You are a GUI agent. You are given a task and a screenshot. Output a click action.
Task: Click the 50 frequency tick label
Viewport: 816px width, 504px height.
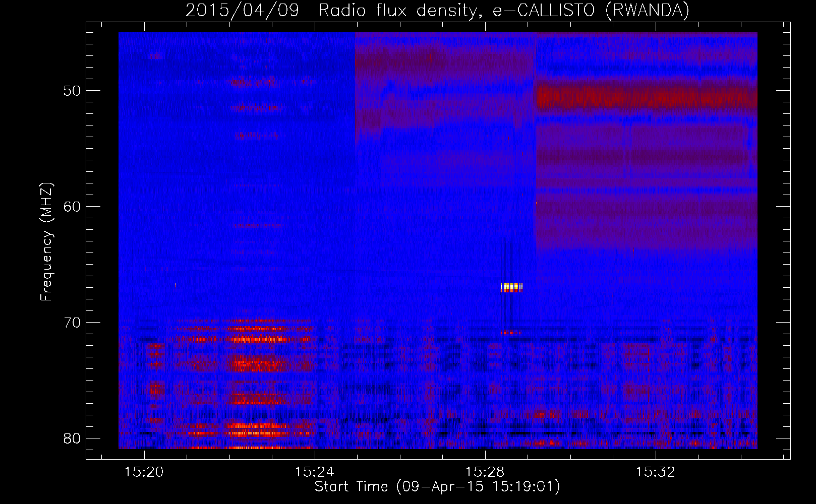73,91
